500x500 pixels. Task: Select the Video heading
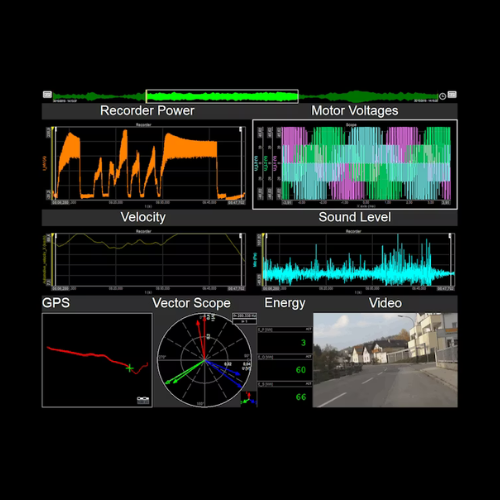[385, 303]
